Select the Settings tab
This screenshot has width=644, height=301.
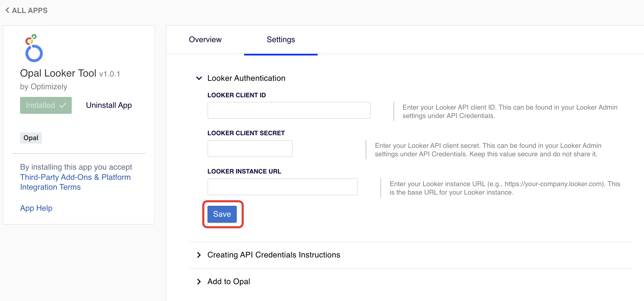click(280, 40)
